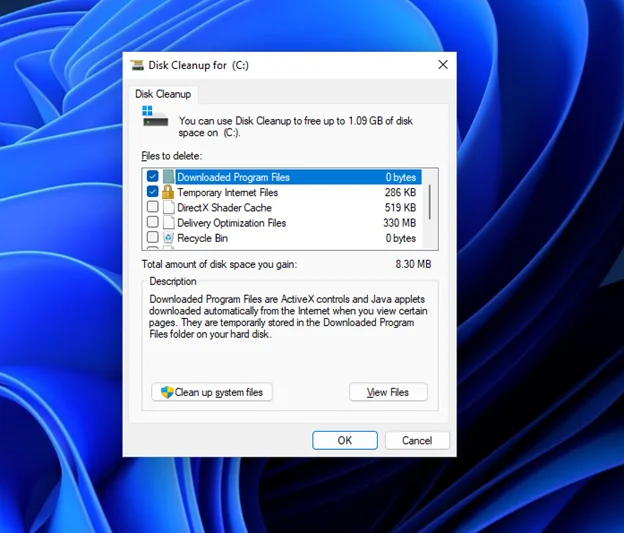Select the Delivery Optimization Files row text
The width and height of the screenshot is (624, 533).
(x=232, y=223)
